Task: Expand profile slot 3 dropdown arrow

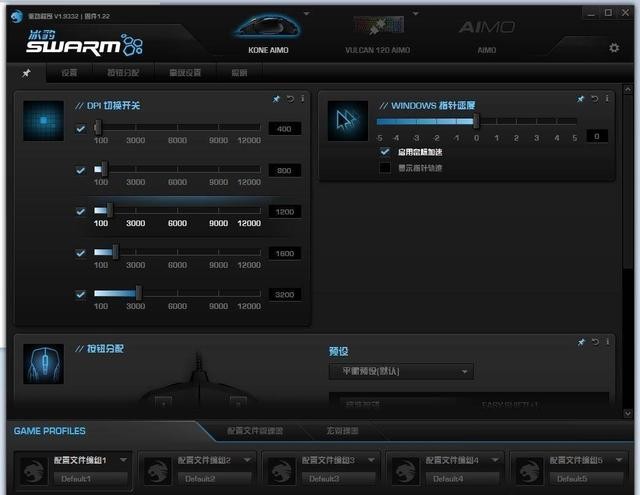Action: (371, 460)
